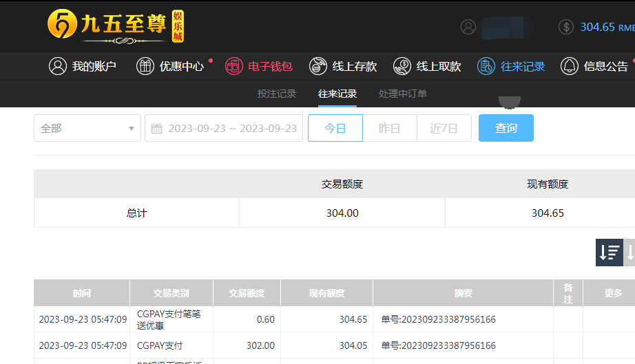Click the summary 交易额度 header
The width and height of the screenshot is (635, 364).
[342, 184]
